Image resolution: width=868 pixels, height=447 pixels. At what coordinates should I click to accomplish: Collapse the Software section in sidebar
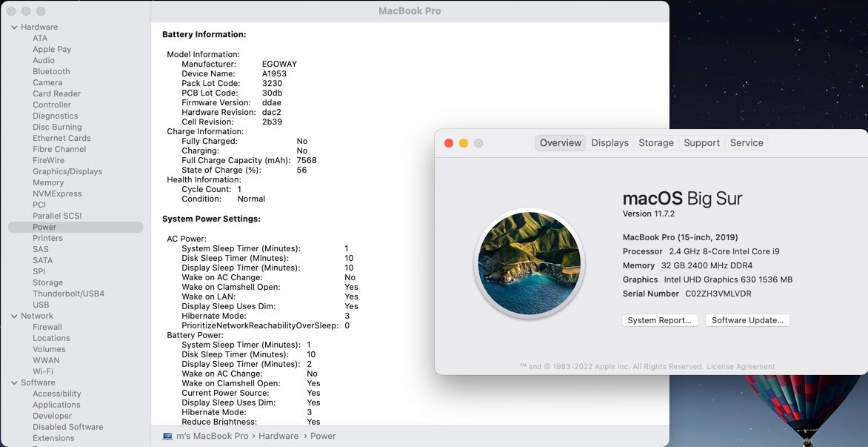[x=14, y=383]
